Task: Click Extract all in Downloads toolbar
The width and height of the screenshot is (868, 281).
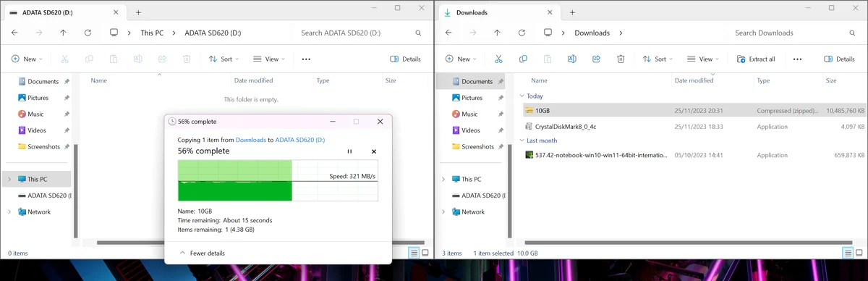Action: point(756,59)
